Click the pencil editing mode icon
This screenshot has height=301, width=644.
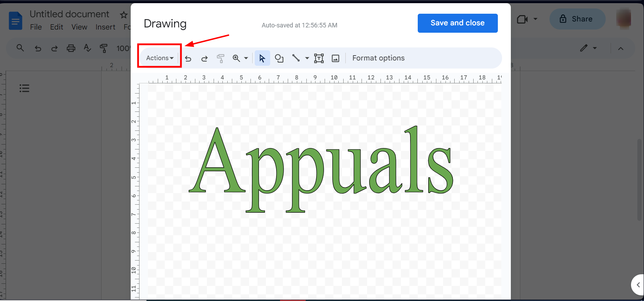(x=584, y=48)
